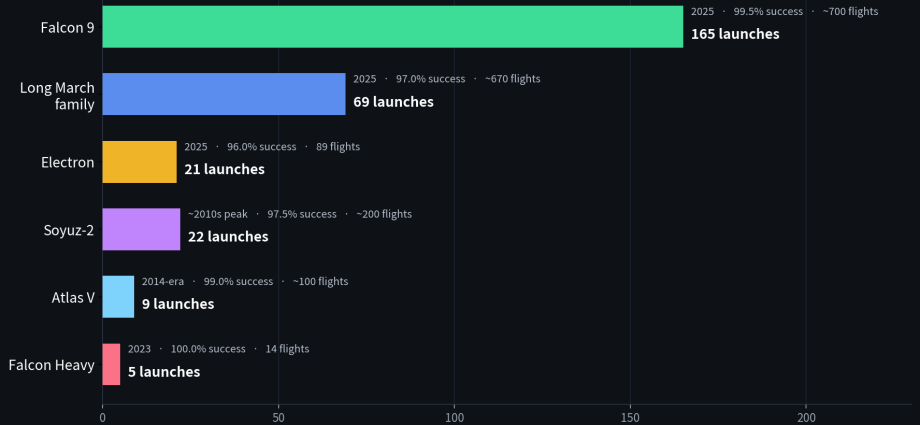Click '~700 flights' annotation text

point(850,11)
